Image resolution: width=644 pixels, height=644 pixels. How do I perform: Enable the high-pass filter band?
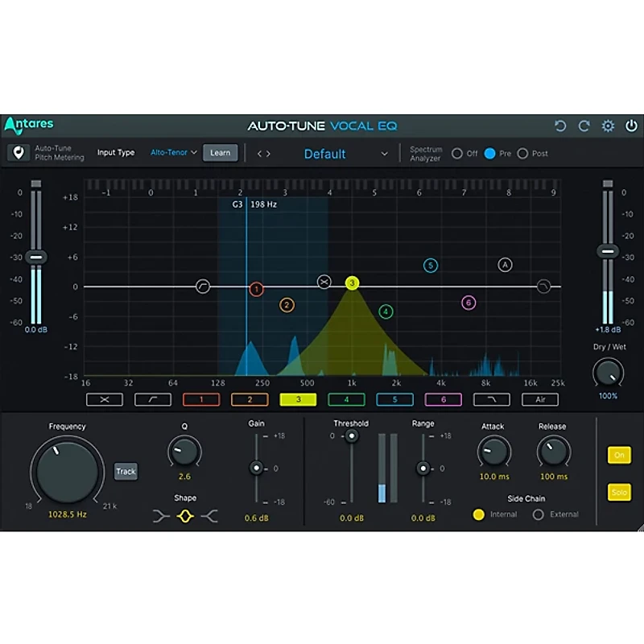(153, 399)
